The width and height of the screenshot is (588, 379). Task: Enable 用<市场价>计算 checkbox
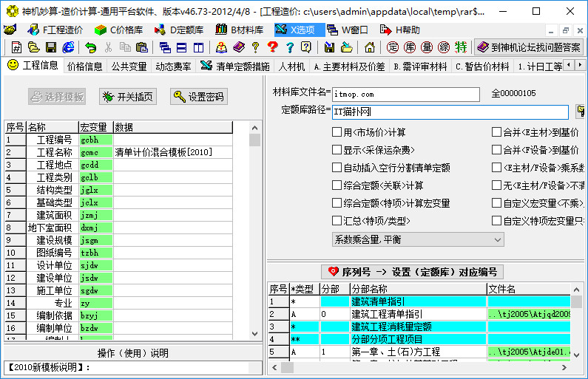(337, 133)
